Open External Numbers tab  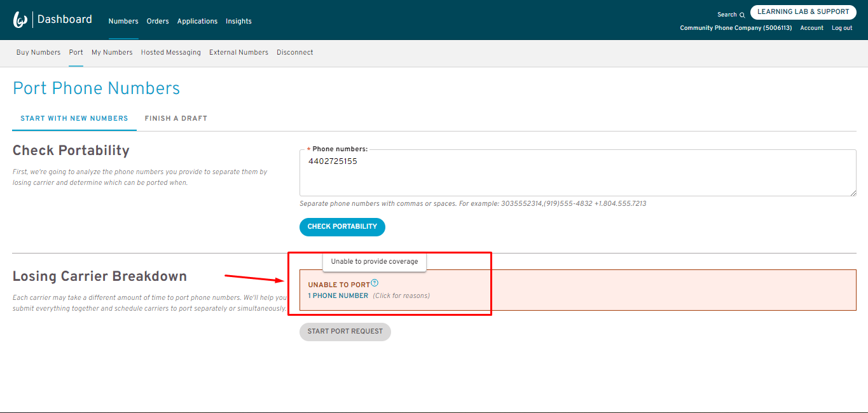coord(238,52)
